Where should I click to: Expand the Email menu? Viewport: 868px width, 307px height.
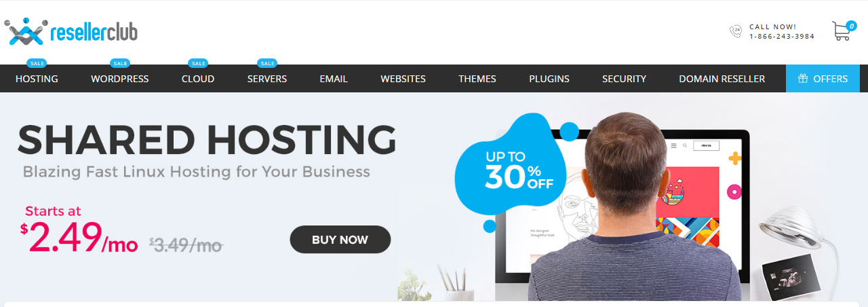pyautogui.click(x=334, y=79)
